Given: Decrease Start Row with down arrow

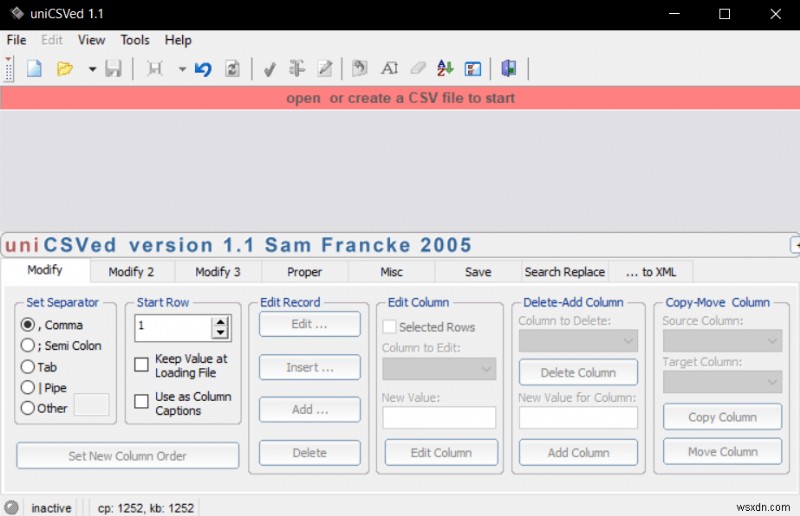Looking at the screenshot, I should click(220, 333).
